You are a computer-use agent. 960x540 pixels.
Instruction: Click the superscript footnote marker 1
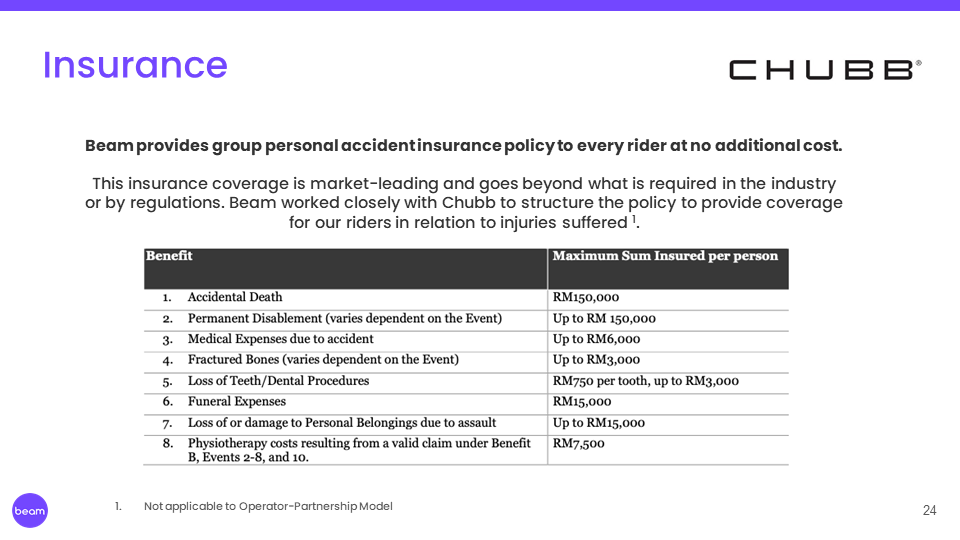[x=634, y=218]
